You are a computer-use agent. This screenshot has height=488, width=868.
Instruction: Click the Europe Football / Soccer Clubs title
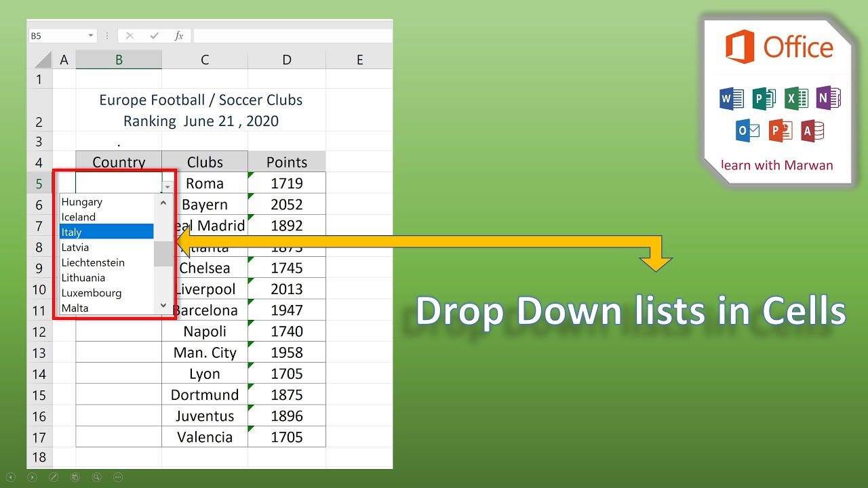click(201, 100)
